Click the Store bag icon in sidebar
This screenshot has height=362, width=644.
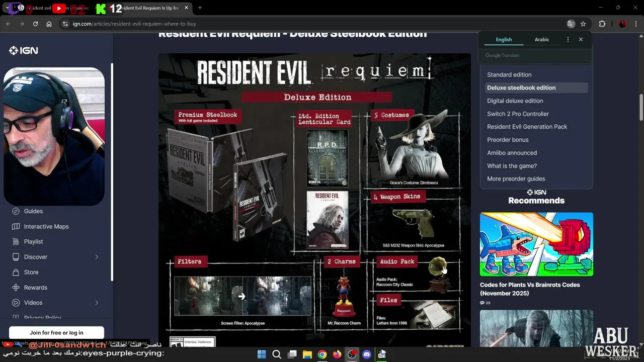click(x=16, y=272)
